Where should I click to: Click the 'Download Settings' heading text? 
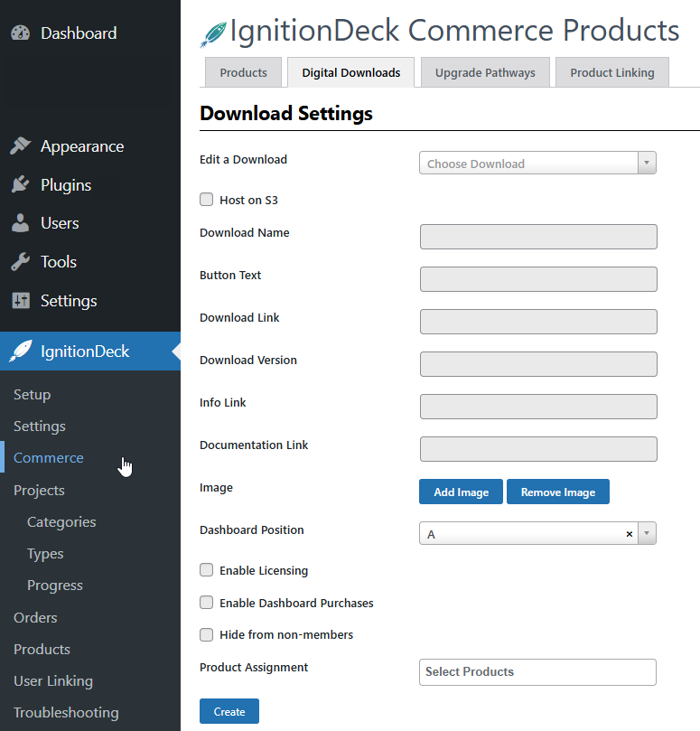point(286,113)
